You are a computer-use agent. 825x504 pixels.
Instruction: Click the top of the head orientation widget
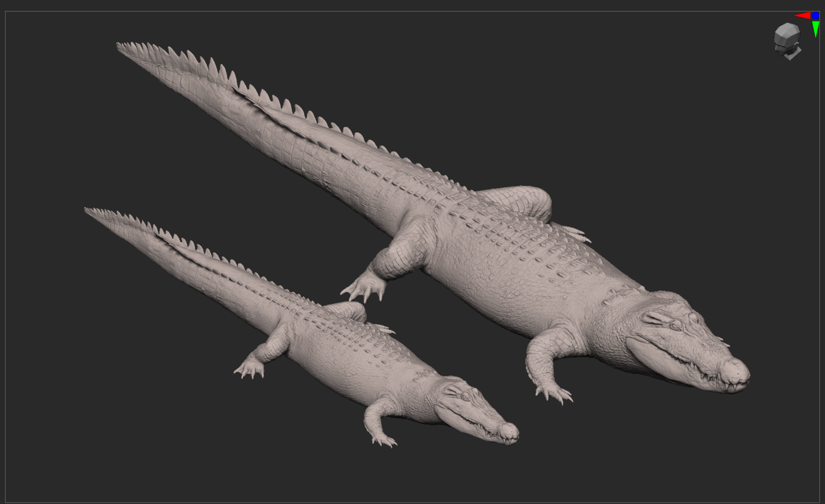(787, 26)
